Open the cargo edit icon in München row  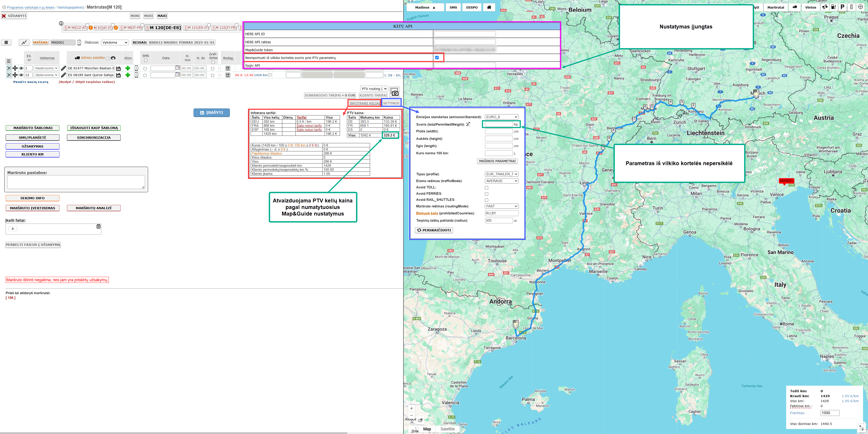coord(228,68)
